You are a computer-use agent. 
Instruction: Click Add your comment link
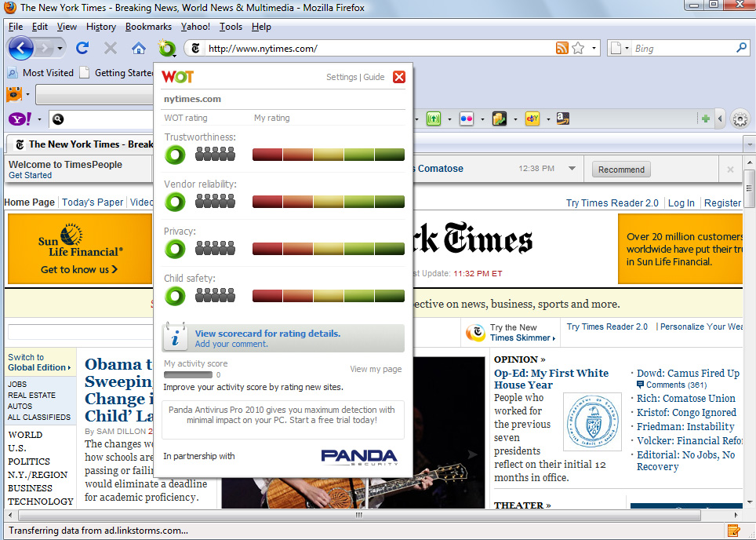[x=231, y=344]
